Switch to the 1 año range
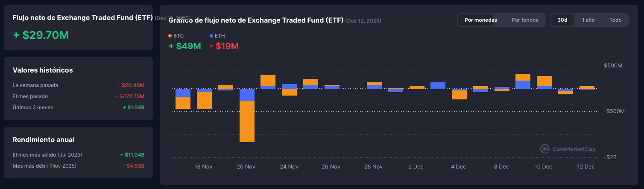 588,20
